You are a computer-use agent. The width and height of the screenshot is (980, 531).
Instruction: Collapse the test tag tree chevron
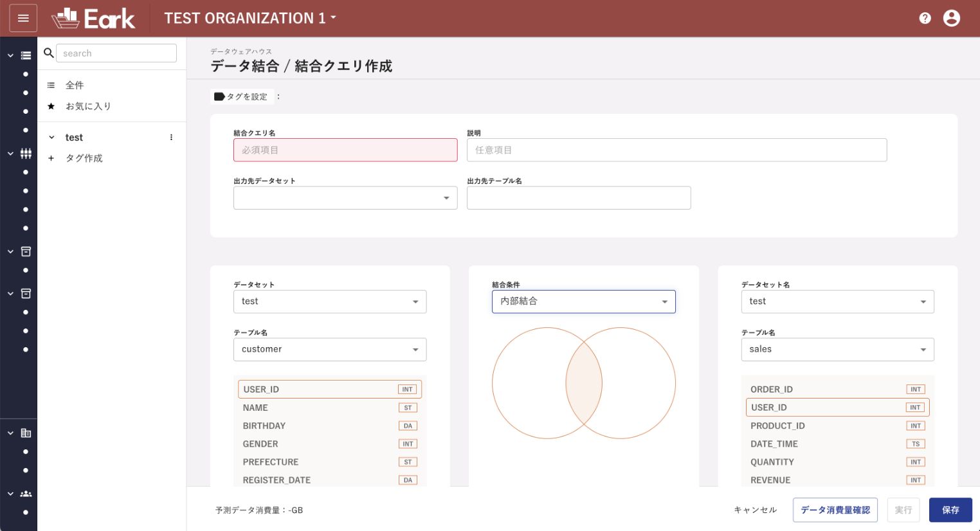coord(51,137)
